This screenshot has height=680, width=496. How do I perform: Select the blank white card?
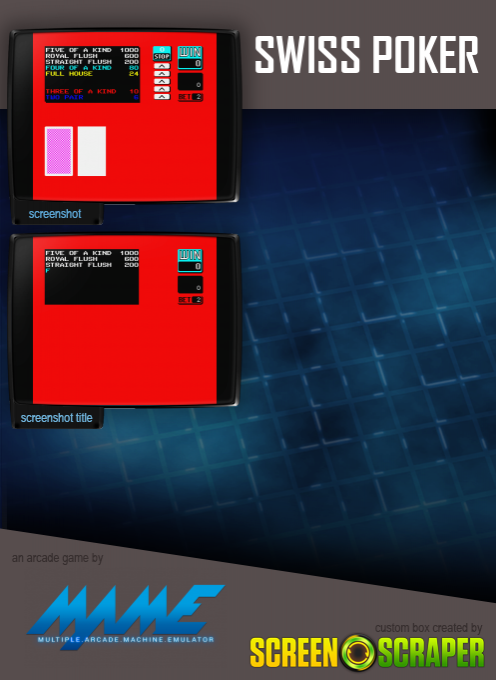coord(91,151)
